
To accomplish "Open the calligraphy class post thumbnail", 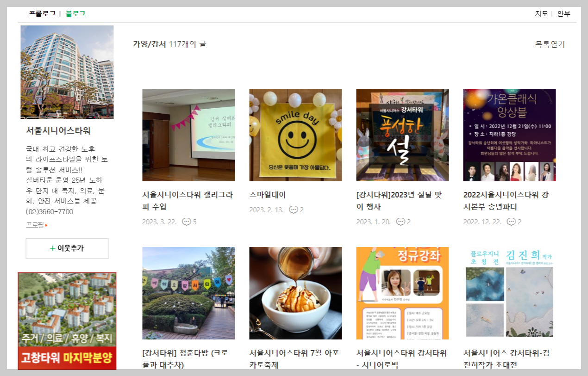I will pyautogui.click(x=188, y=135).
